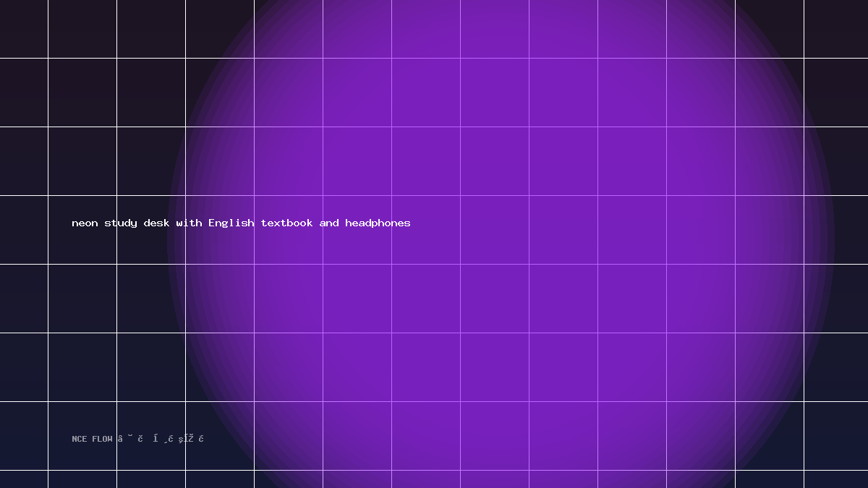
Task: Click the grid cell directly above the caption's start
Action: click(x=82, y=160)
